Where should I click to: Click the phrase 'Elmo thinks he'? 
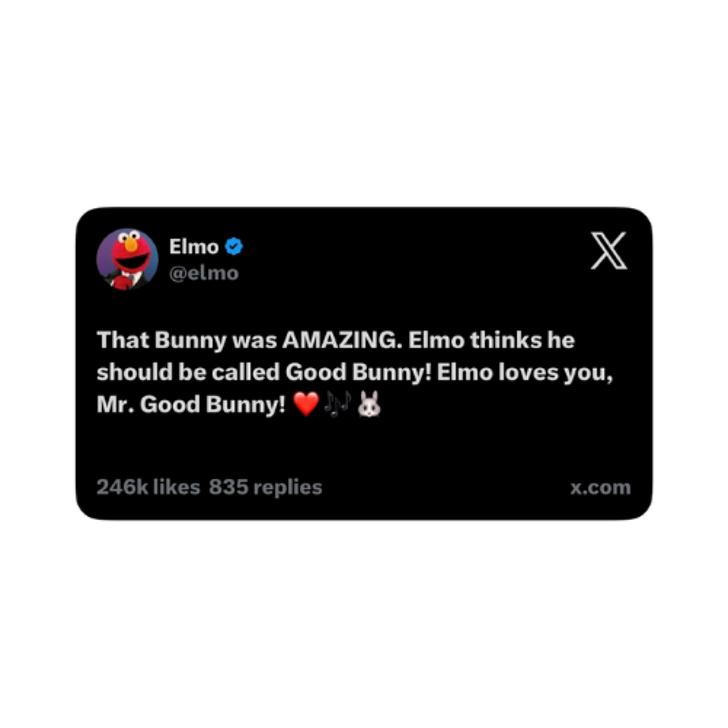pos(491,340)
